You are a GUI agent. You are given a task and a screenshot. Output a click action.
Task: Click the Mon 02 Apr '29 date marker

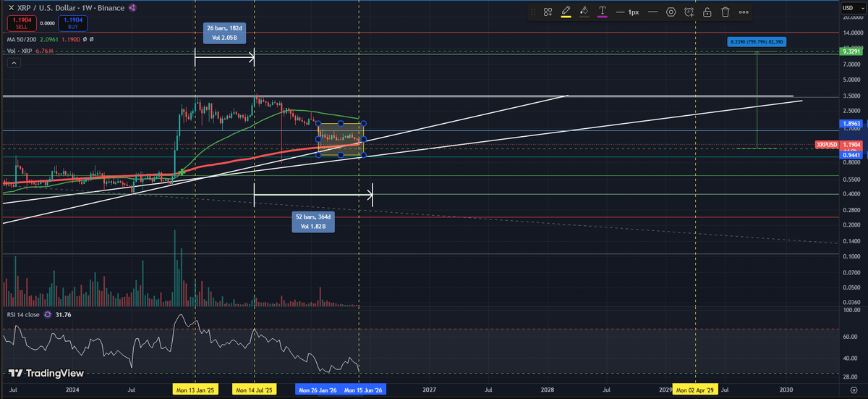click(x=696, y=390)
